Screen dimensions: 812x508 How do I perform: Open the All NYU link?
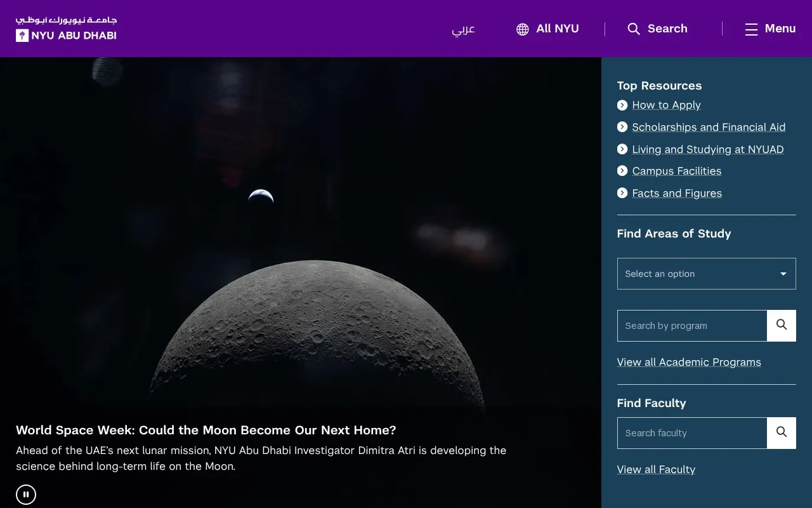(557, 29)
